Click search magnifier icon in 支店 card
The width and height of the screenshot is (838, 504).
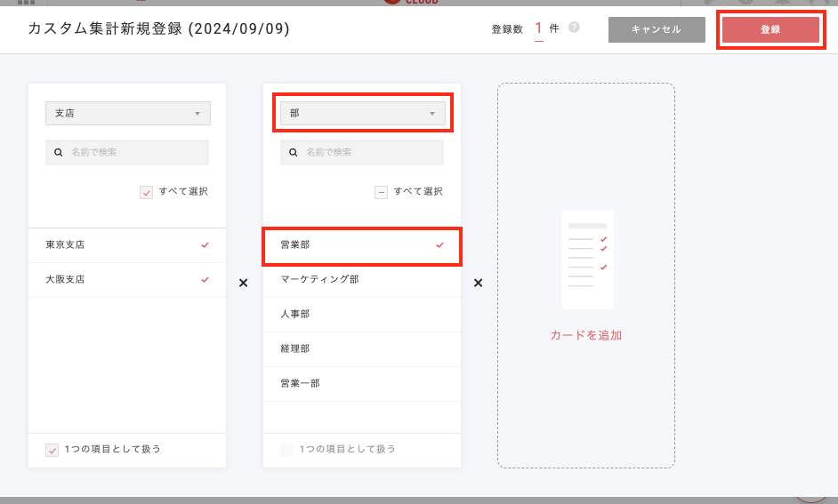click(x=58, y=153)
